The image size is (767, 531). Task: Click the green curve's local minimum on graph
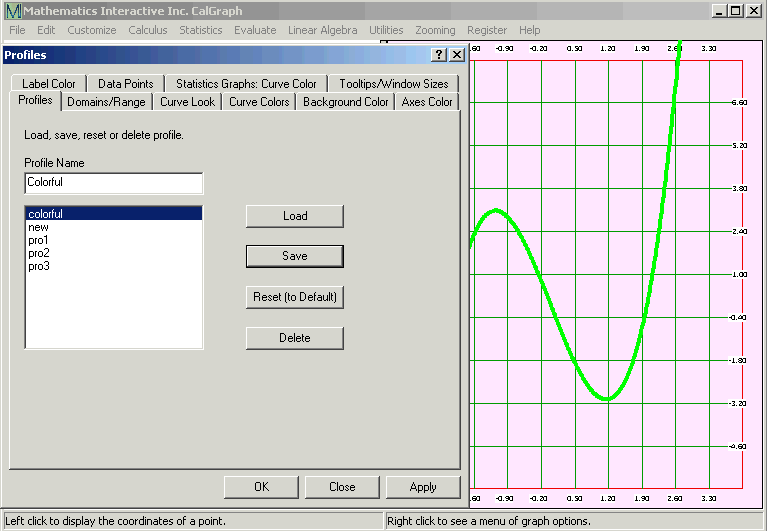[607, 399]
